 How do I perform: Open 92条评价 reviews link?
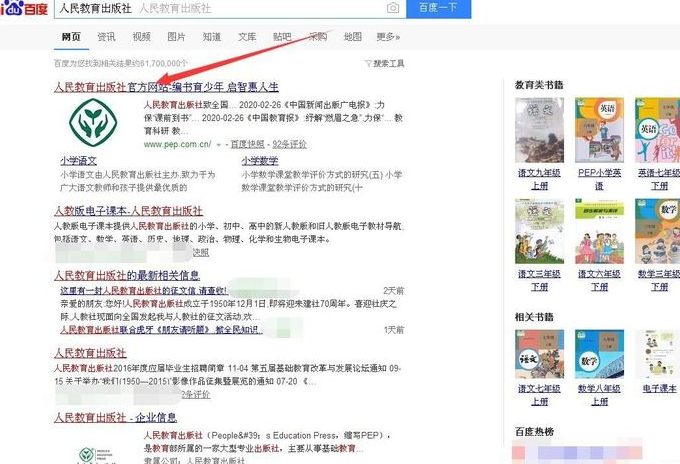289,144
